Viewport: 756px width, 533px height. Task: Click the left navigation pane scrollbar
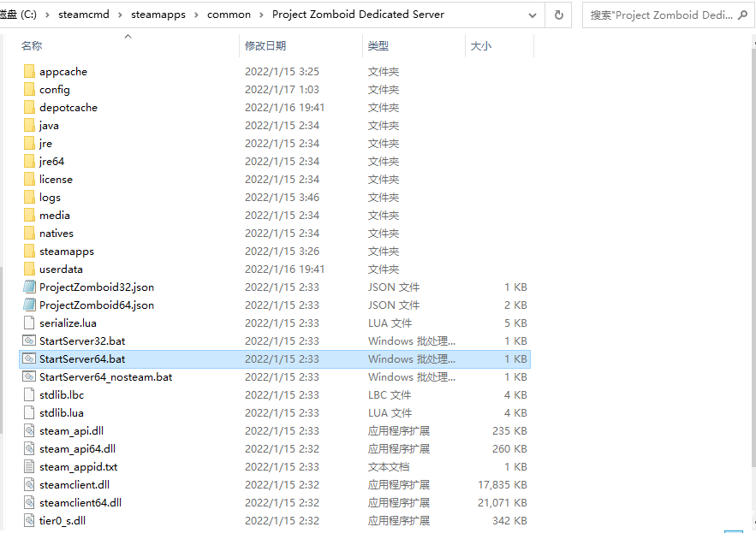[x=2, y=350]
